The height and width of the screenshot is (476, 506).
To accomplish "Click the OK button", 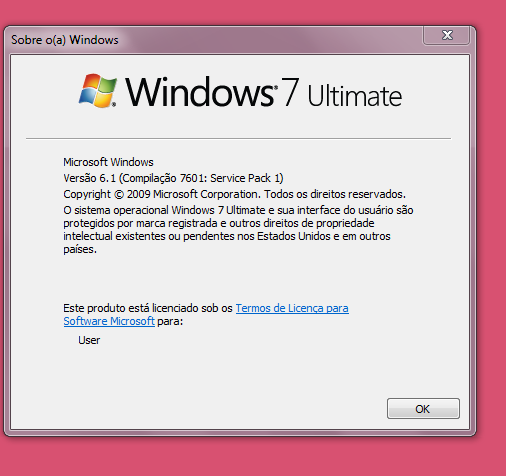I will tap(423, 408).
